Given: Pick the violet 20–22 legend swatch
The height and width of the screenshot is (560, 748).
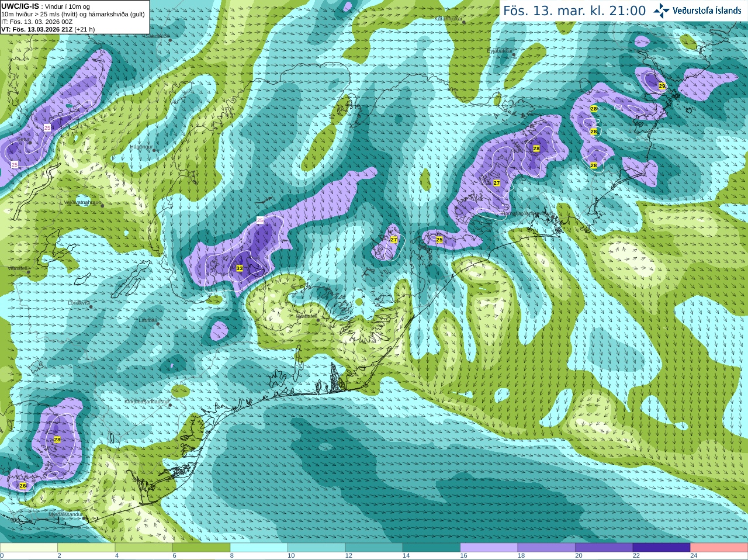Looking at the screenshot, I should pos(604,548).
